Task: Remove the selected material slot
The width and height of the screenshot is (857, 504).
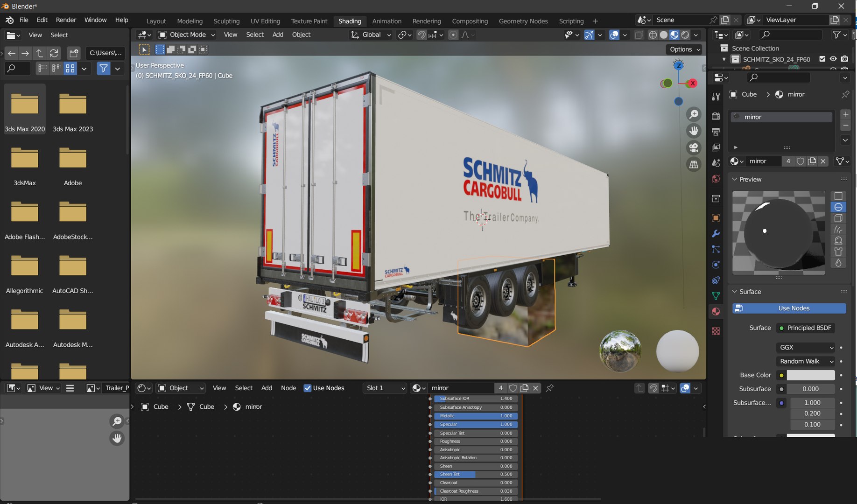Action: pos(845,126)
